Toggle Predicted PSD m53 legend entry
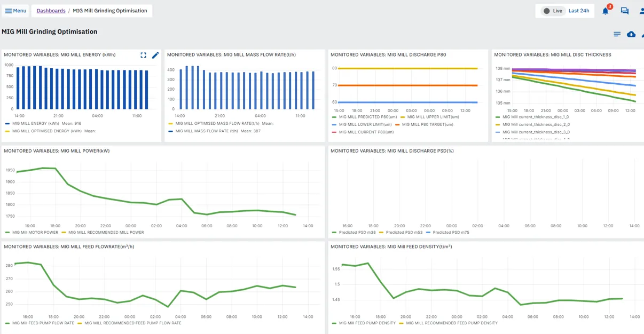The width and height of the screenshot is (644, 334). click(x=404, y=232)
